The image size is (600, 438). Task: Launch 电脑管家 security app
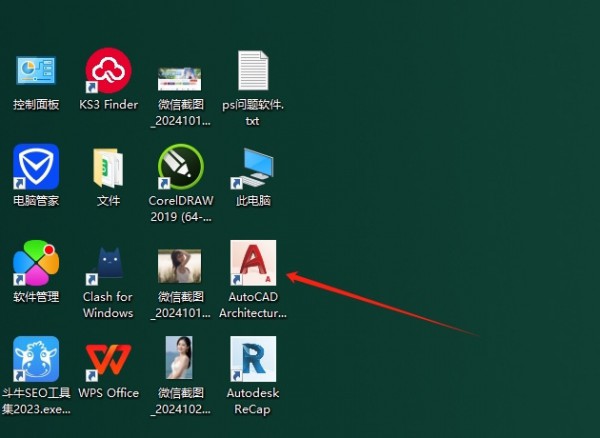[36, 167]
